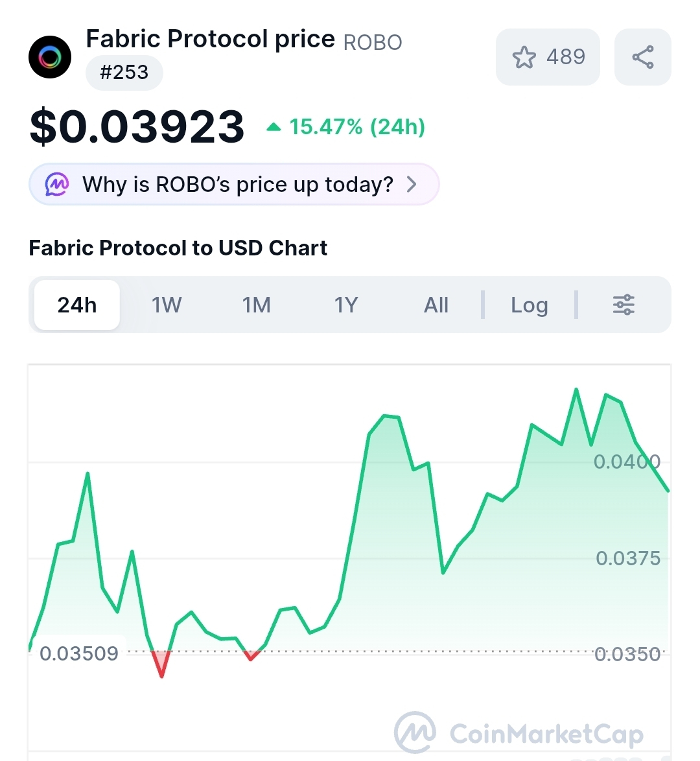Tap the 0.03509 opening price label
The height and width of the screenshot is (761, 700).
point(79,653)
